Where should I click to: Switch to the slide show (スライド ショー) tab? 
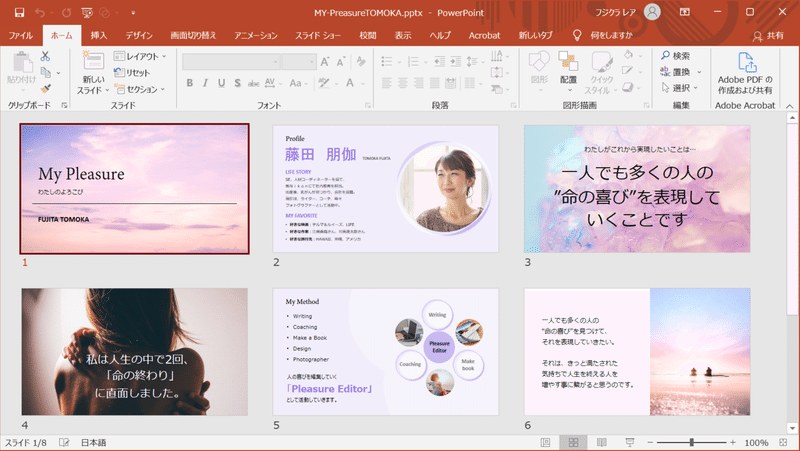[318, 35]
